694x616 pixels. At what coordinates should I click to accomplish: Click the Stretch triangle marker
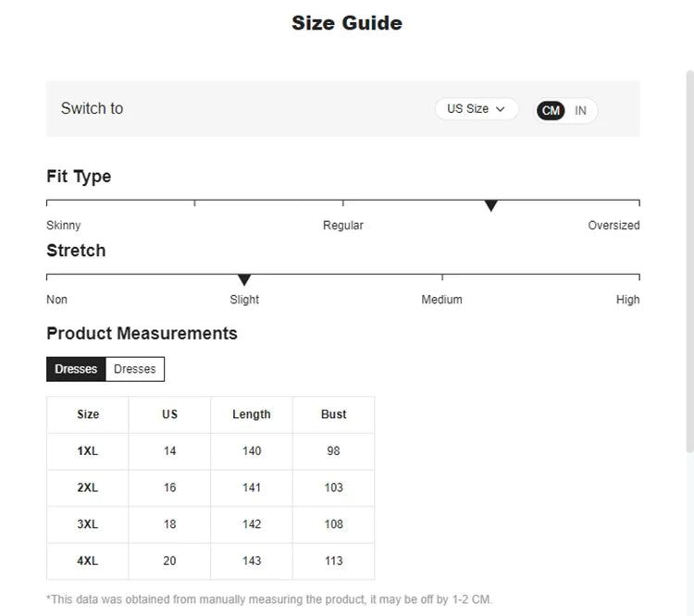pyautogui.click(x=244, y=279)
